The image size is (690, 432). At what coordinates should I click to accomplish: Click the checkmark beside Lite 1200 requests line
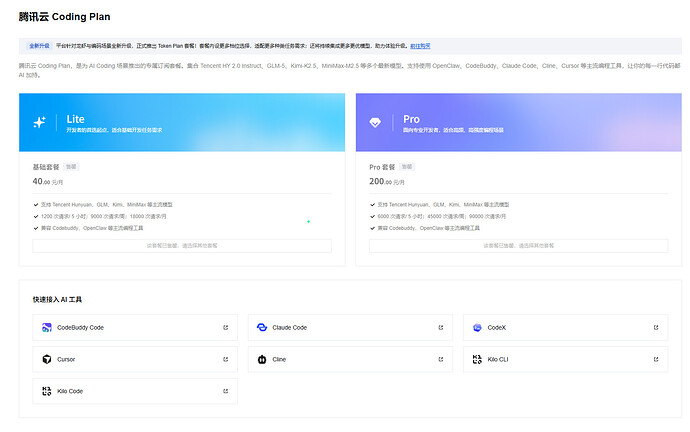click(x=36, y=216)
